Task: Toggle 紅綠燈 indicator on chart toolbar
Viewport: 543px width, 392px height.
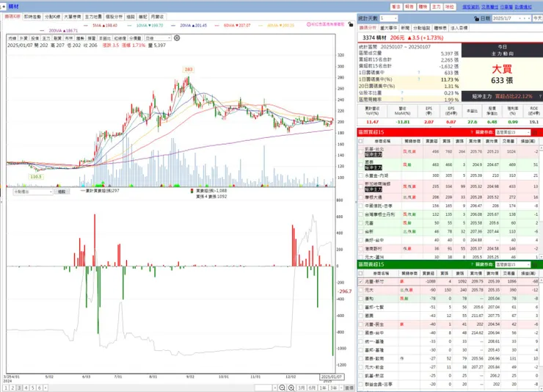Action: (x=120, y=38)
